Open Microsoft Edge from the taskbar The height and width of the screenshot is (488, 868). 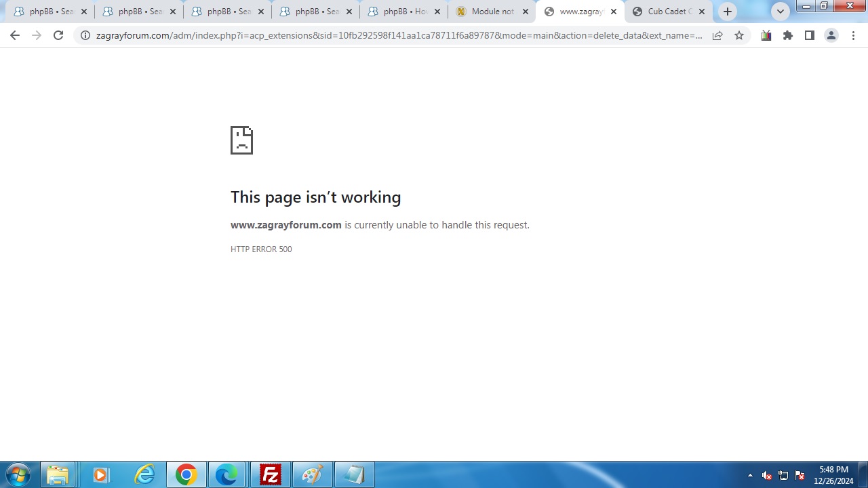(x=226, y=475)
